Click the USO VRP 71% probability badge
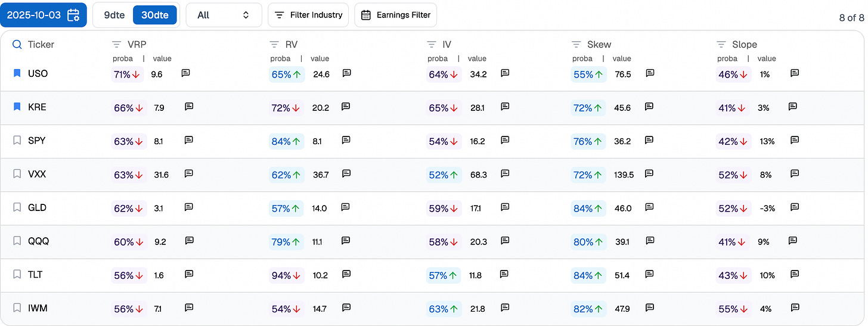The image size is (868, 326). click(x=128, y=74)
